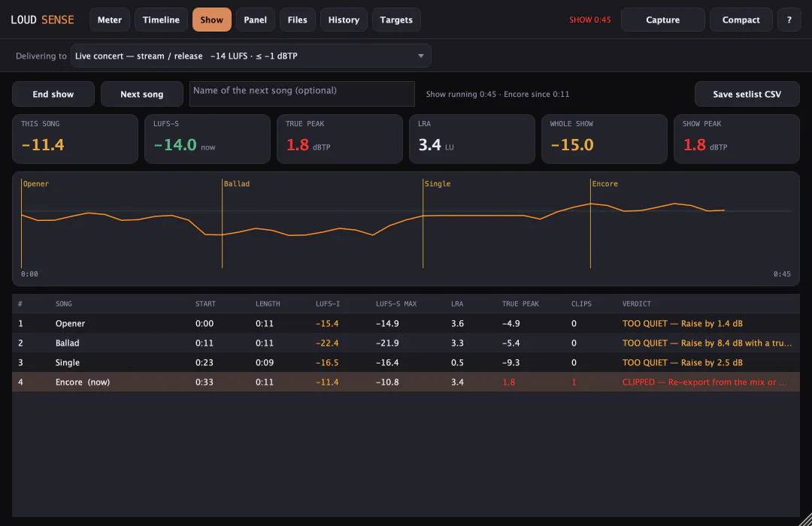Click the Show running 0:45 status text

tap(497, 94)
